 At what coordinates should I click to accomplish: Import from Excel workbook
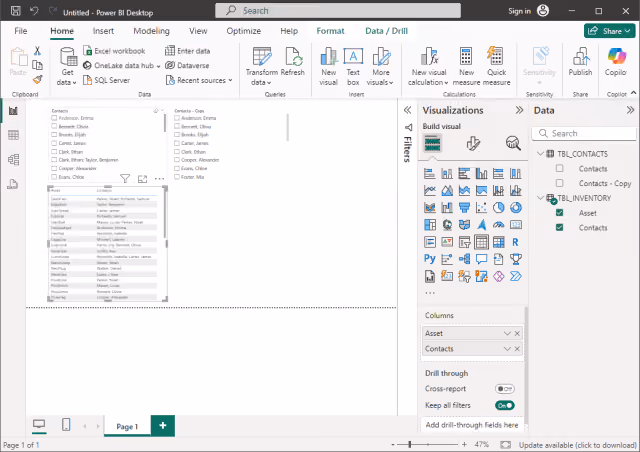(114, 51)
